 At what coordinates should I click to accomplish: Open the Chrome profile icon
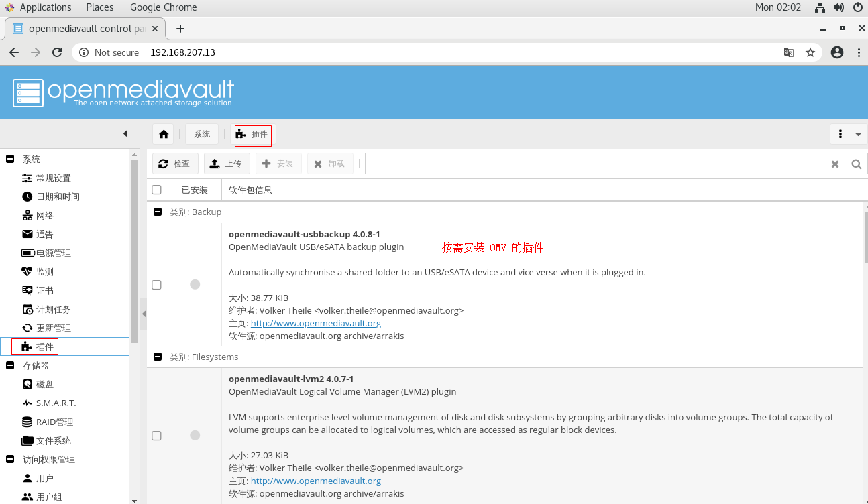click(836, 52)
